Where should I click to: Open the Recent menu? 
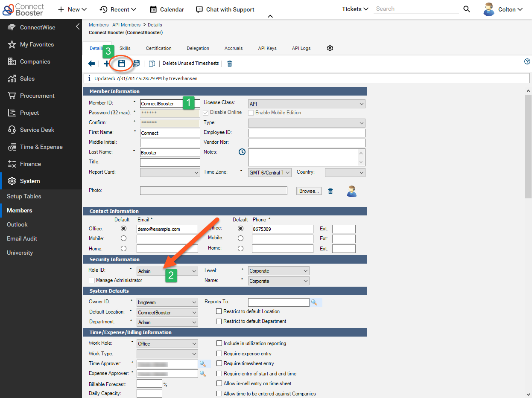(x=118, y=9)
